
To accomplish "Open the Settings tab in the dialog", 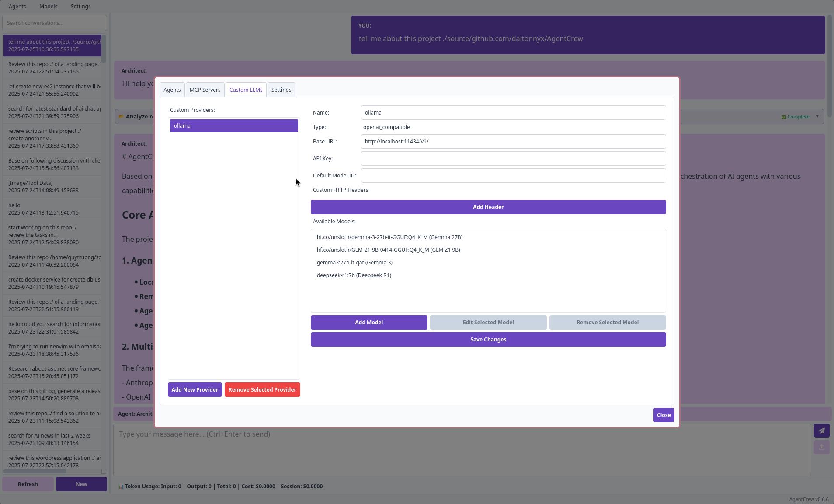I will click(281, 90).
